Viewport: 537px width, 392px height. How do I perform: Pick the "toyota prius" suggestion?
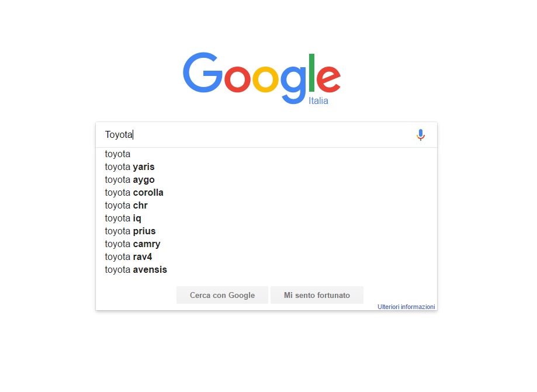click(266, 231)
